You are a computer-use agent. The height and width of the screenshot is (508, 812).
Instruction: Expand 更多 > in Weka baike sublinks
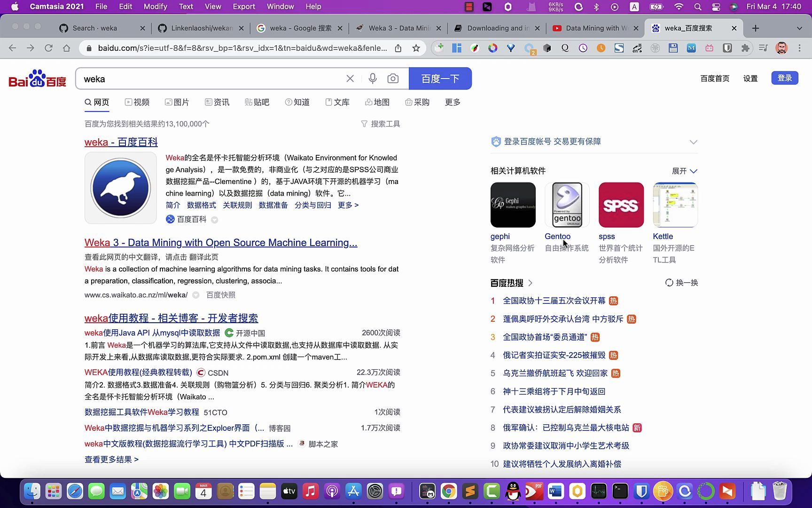348,205
